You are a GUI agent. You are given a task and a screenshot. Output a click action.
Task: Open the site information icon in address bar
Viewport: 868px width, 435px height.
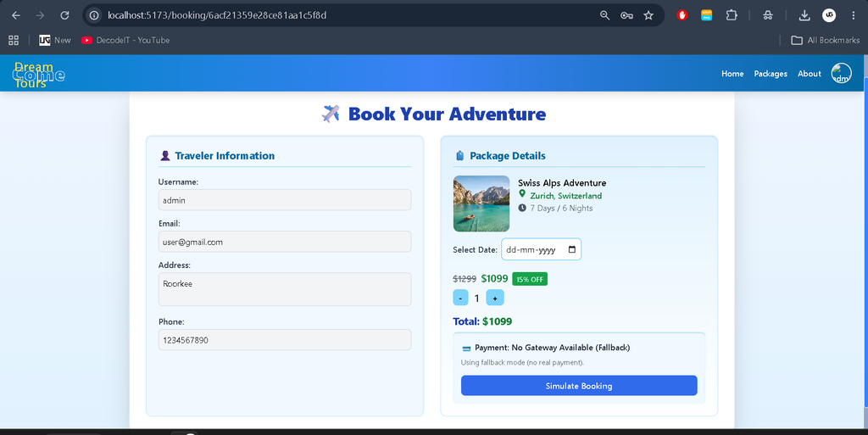[x=94, y=15]
